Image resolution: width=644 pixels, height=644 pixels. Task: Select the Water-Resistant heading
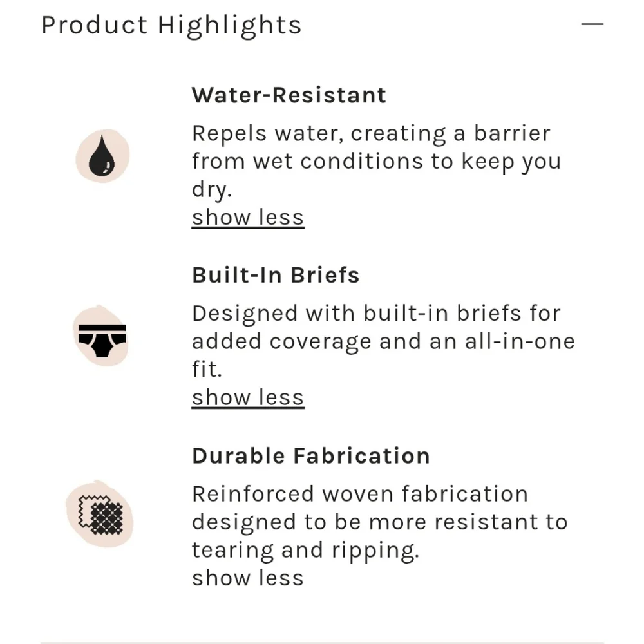pos(289,95)
